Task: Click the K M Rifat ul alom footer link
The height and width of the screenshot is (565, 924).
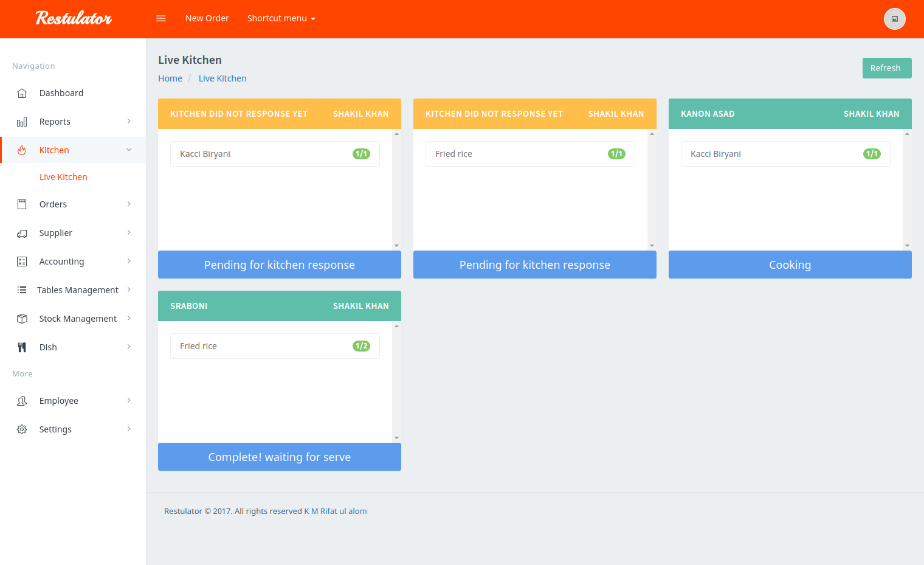Action: click(335, 511)
